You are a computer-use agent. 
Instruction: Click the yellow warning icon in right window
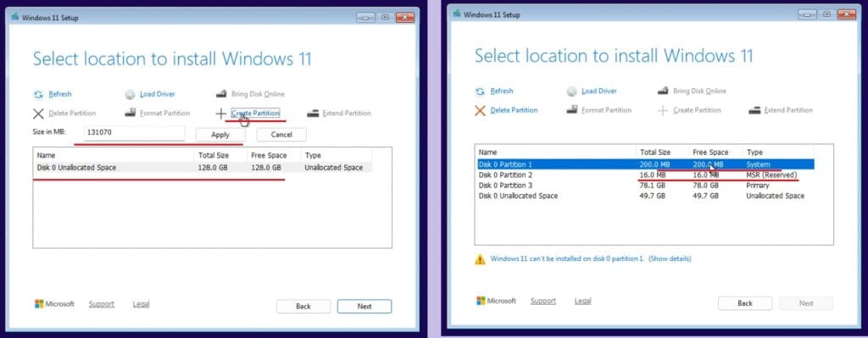pos(480,259)
